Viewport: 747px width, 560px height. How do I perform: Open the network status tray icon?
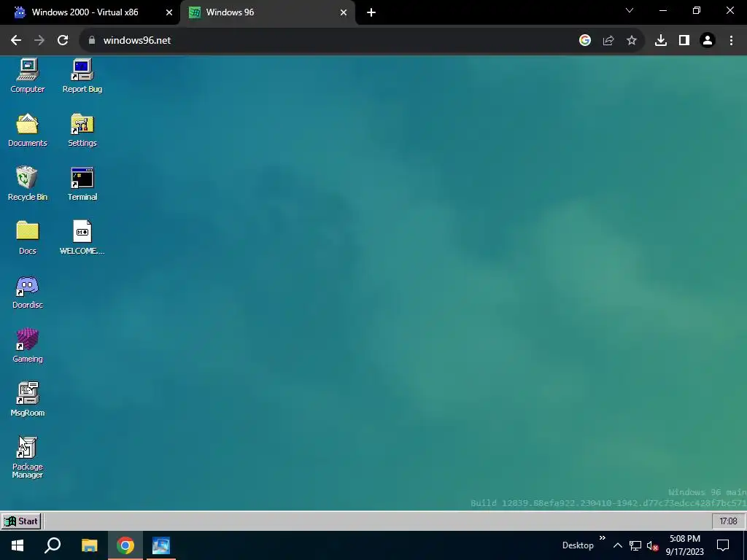point(635,545)
